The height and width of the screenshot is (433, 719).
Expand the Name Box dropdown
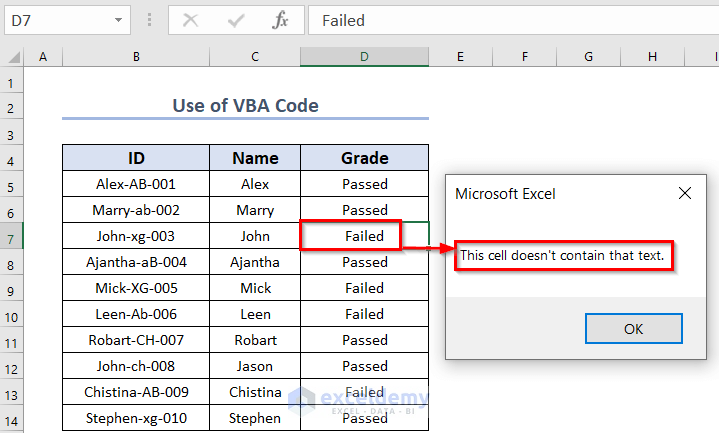pos(119,20)
